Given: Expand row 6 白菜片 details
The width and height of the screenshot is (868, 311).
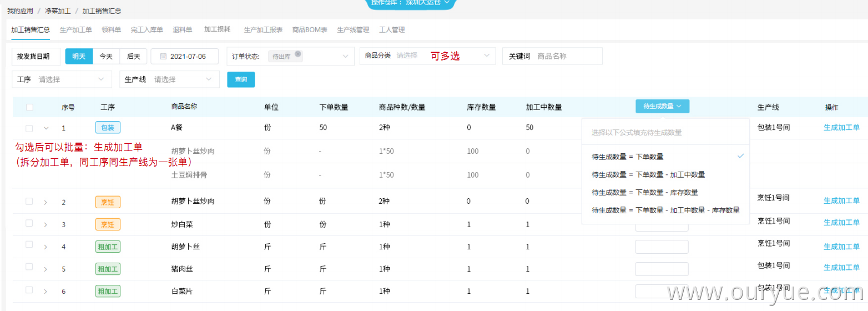Looking at the screenshot, I should click(x=46, y=292).
